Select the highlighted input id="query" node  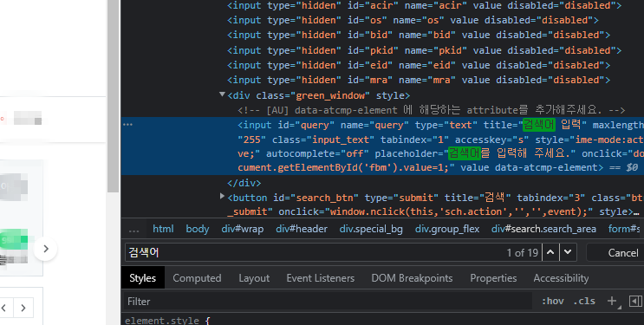[382, 146]
